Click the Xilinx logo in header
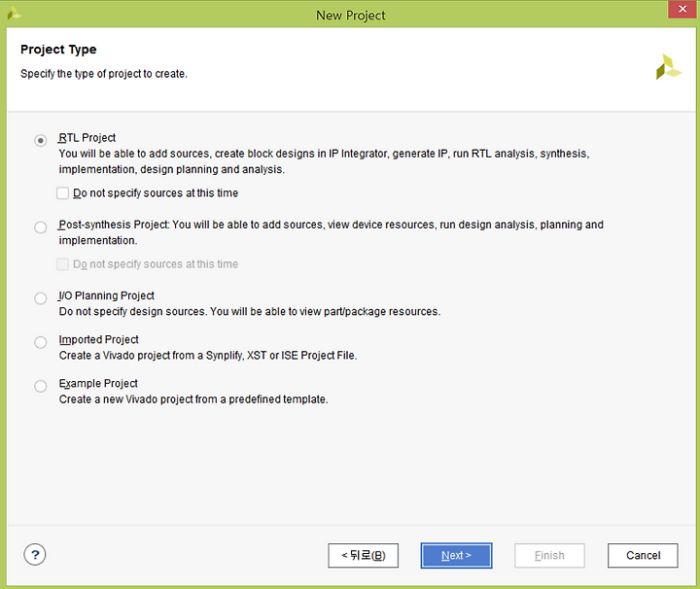 point(668,67)
